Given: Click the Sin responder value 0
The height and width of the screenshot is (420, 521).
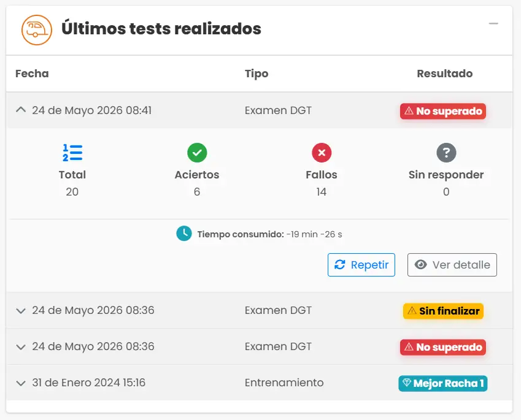Looking at the screenshot, I should click(x=446, y=192).
